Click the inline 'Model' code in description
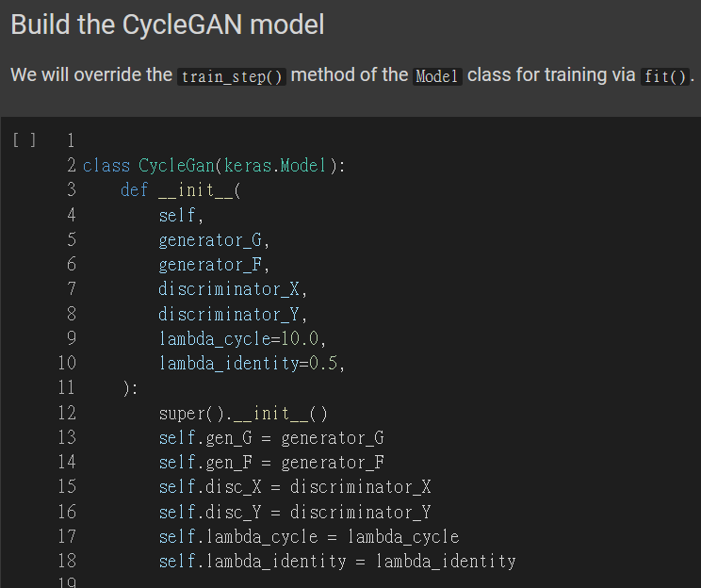The width and height of the screenshot is (701, 588). pyautogui.click(x=437, y=76)
